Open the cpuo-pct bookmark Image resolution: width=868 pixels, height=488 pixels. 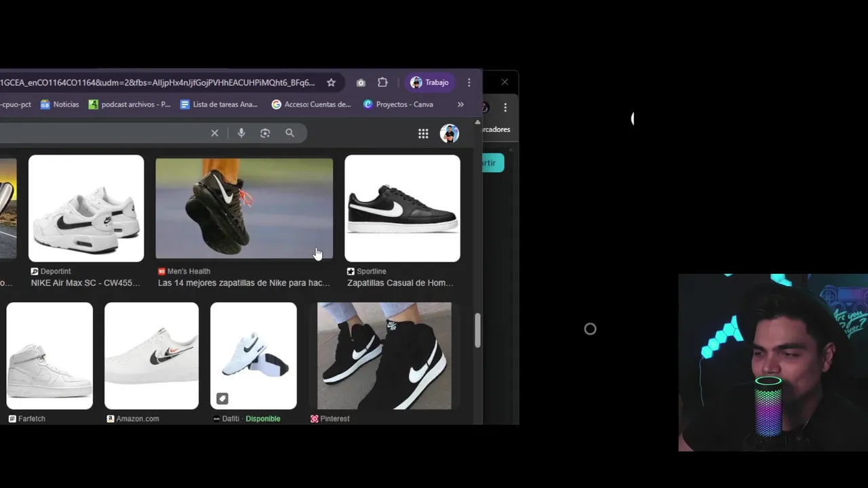pyautogui.click(x=16, y=104)
